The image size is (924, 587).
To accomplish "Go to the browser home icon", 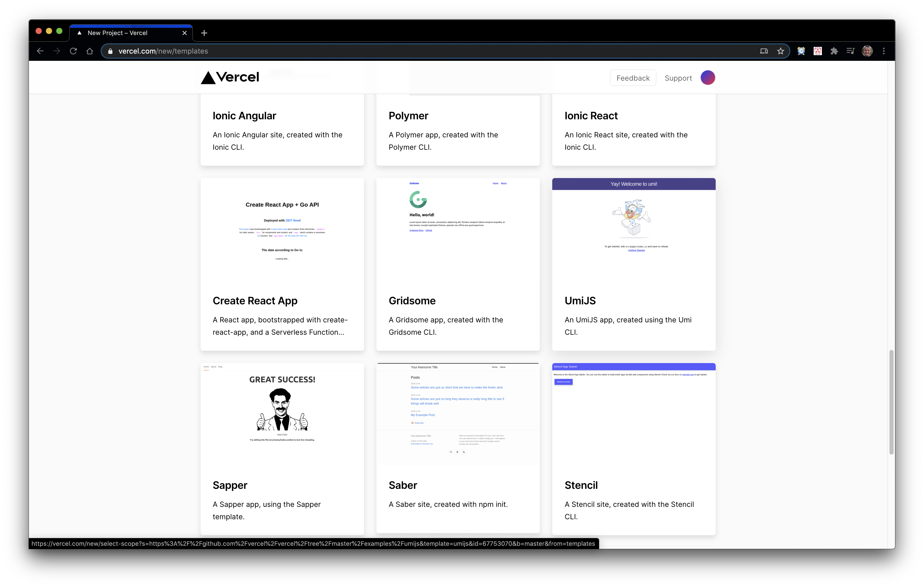I will (x=90, y=51).
